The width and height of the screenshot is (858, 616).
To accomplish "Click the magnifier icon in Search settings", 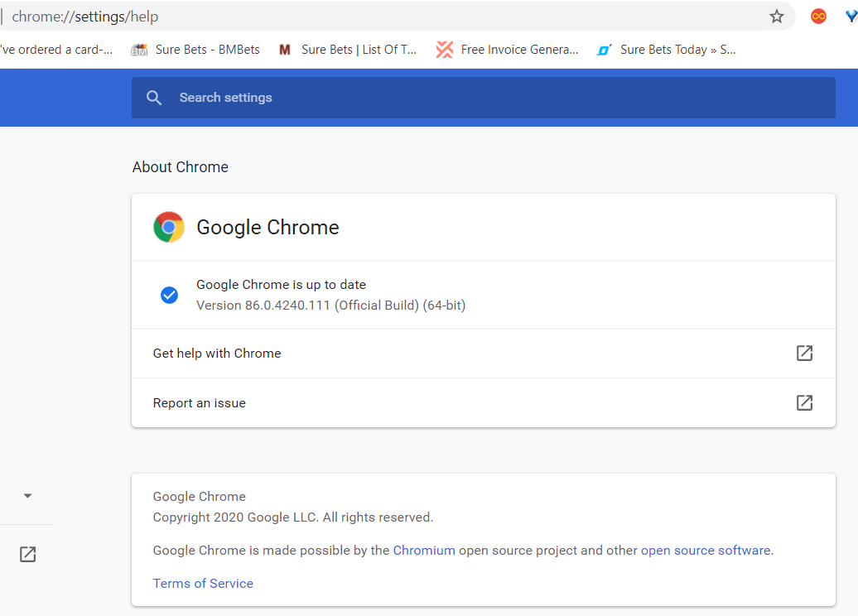I will 154,98.
